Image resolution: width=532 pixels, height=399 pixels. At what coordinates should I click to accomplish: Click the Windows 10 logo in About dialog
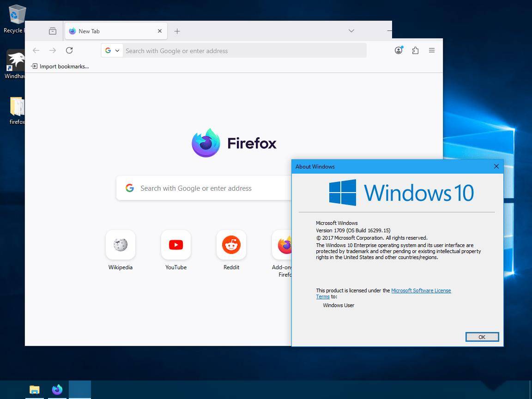click(401, 193)
